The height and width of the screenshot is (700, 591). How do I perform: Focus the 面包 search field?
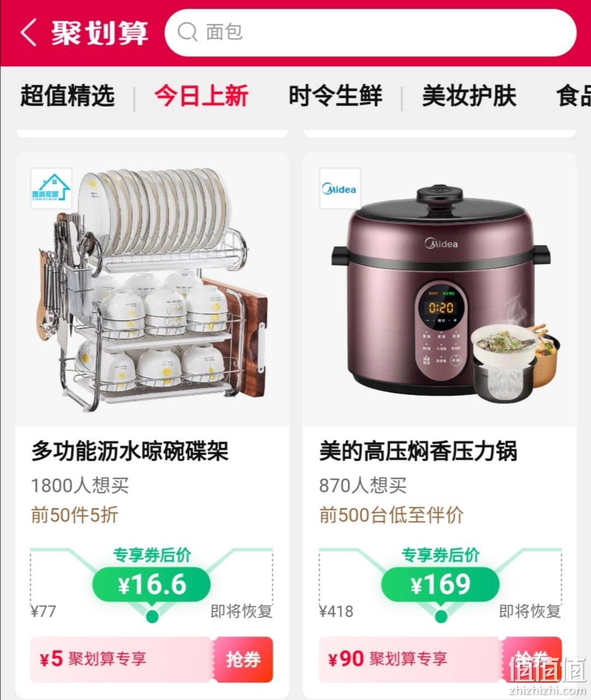[x=370, y=32]
